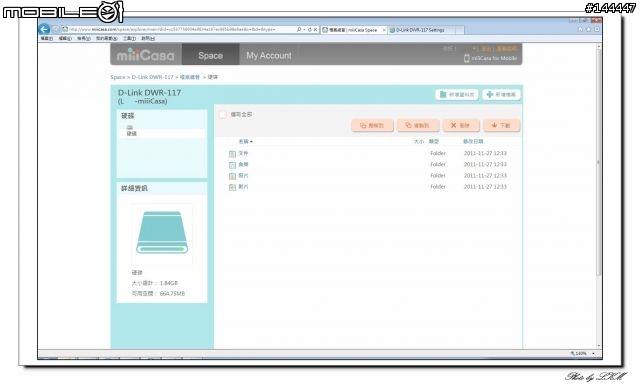This screenshot has width=640, height=388.
Task: Click the phone icon beside miiiCasa for Mobile
Action: [x=467, y=58]
